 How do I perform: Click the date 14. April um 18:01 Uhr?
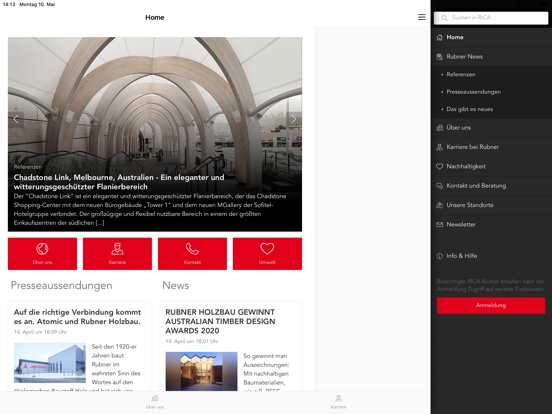coord(192,341)
